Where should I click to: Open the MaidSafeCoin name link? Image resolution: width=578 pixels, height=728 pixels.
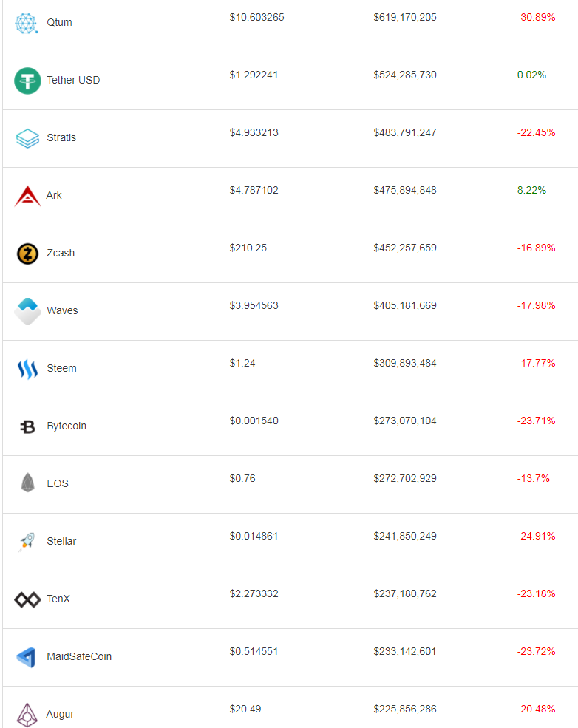(79, 656)
